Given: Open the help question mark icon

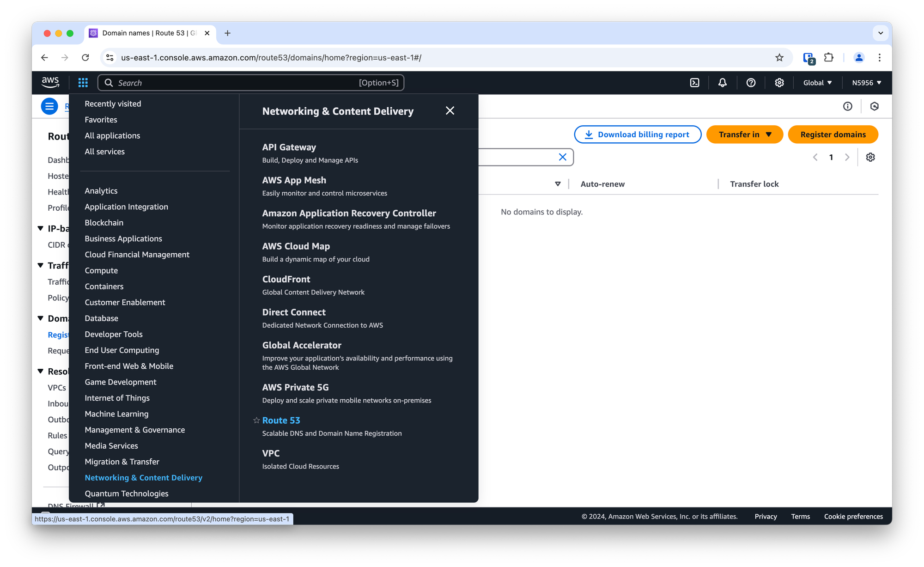Looking at the screenshot, I should [x=751, y=83].
